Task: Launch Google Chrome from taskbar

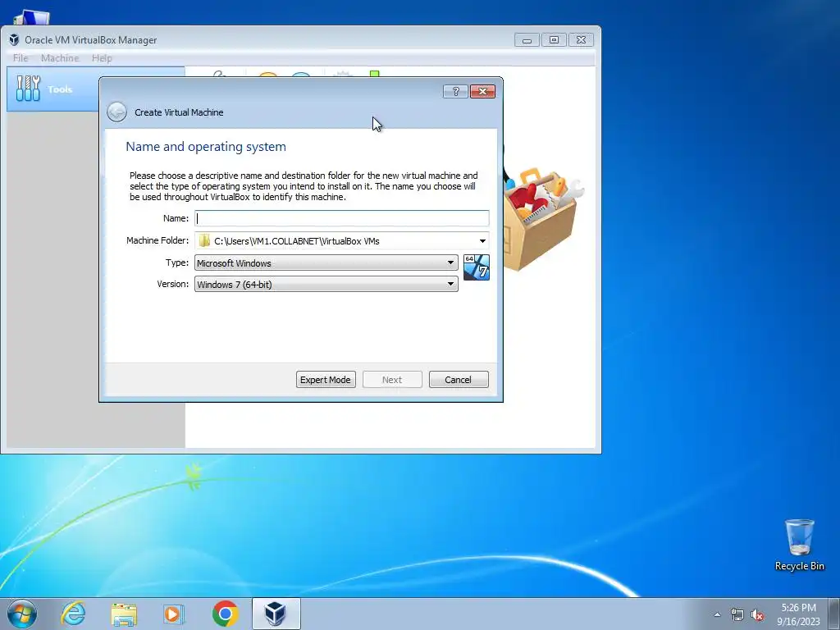Action: coord(225,614)
